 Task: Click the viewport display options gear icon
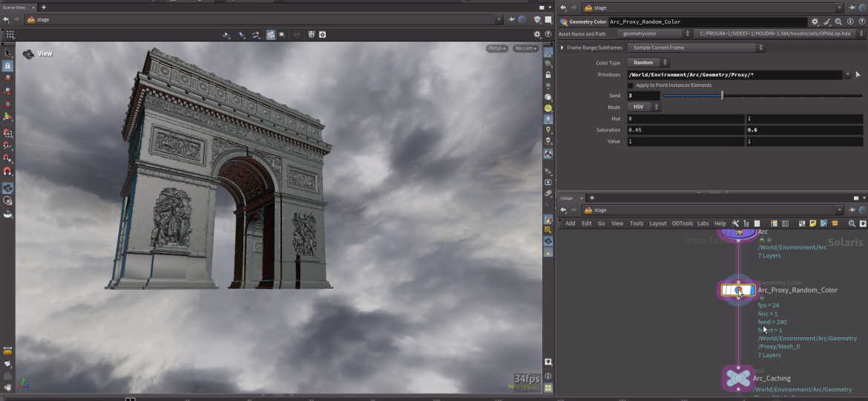click(538, 34)
